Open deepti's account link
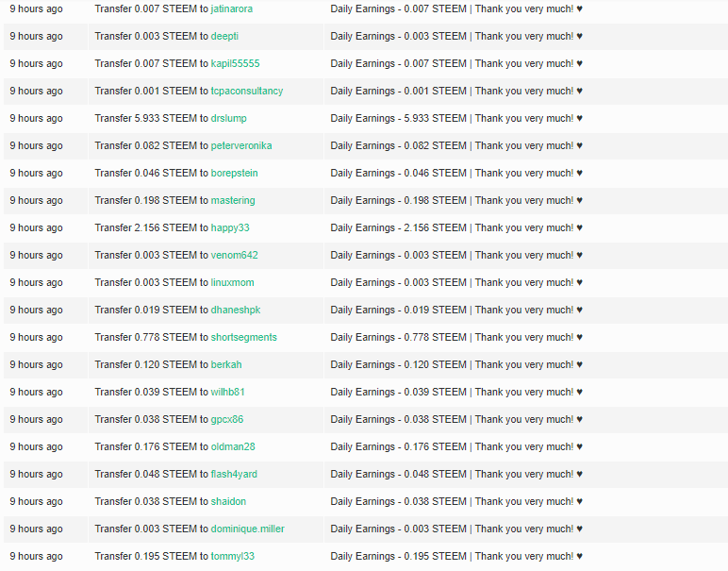Screen dimensions: 728x571 (224, 36)
